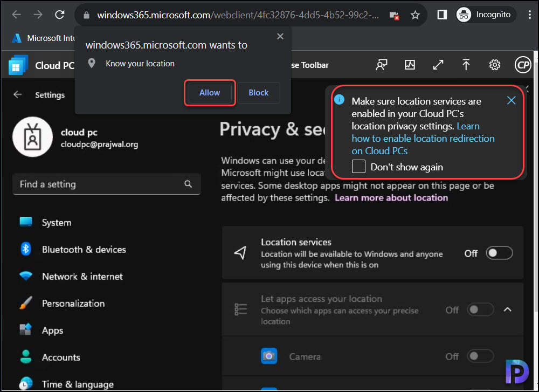Viewport: 539px width, 392px height.
Task: Toggle Let apps access your location
Action: (480, 310)
